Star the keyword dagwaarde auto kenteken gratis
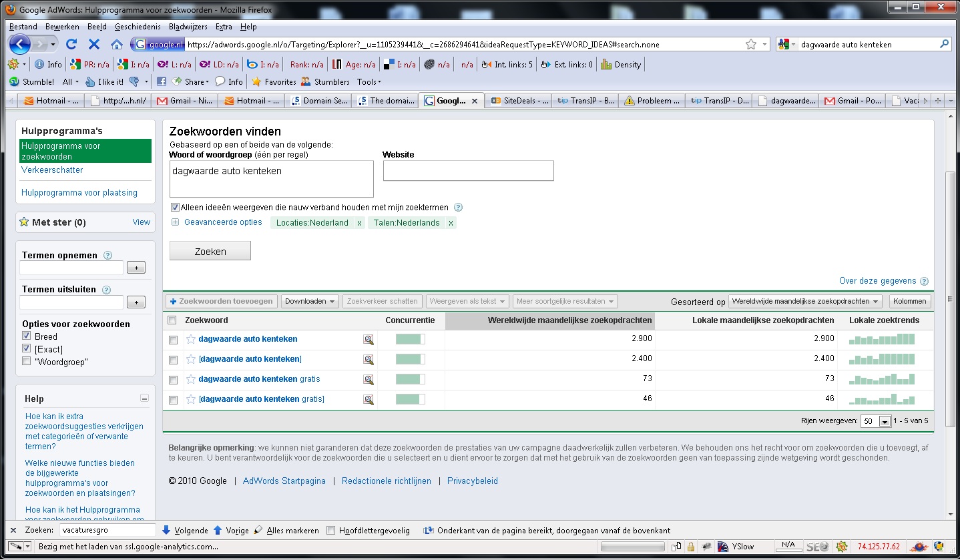The width and height of the screenshot is (960, 560). [191, 380]
